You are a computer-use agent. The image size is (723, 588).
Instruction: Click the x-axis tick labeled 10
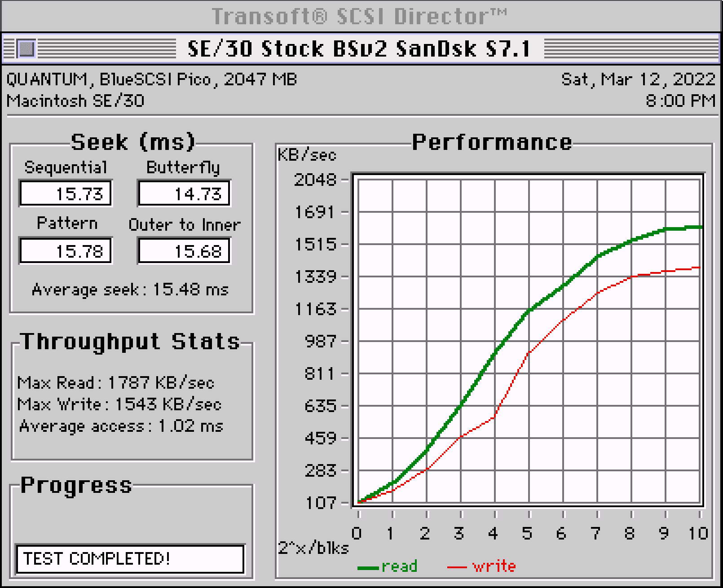click(x=698, y=533)
